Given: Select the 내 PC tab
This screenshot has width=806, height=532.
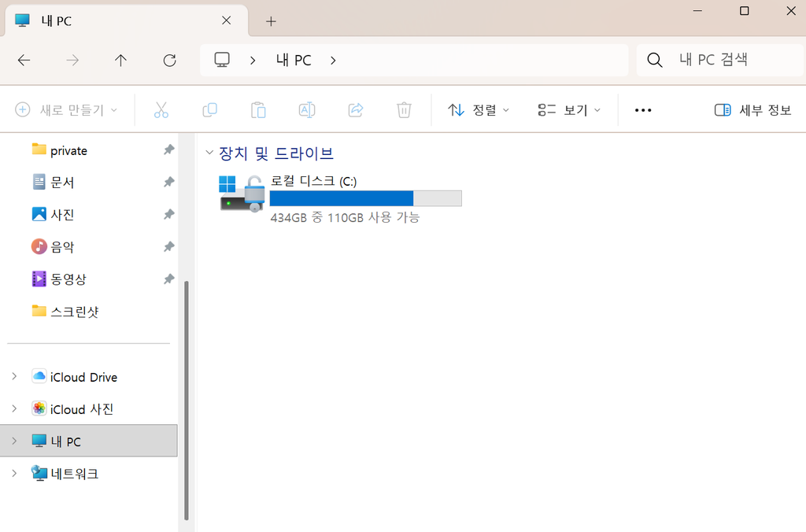Looking at the screenshot, I should [127, 20].
